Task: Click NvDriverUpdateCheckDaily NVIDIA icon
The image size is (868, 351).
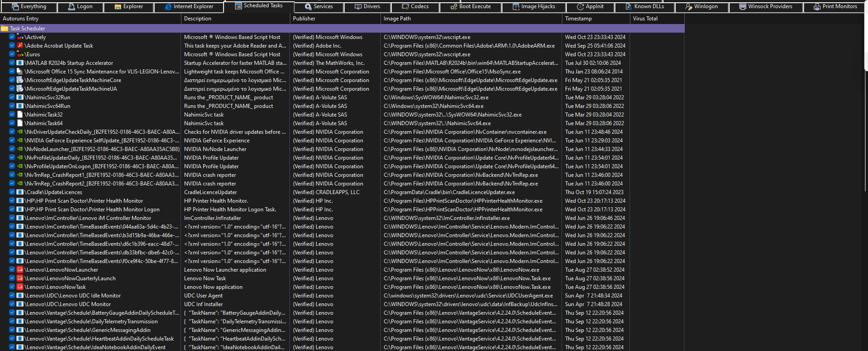Action: pos(20,132)
